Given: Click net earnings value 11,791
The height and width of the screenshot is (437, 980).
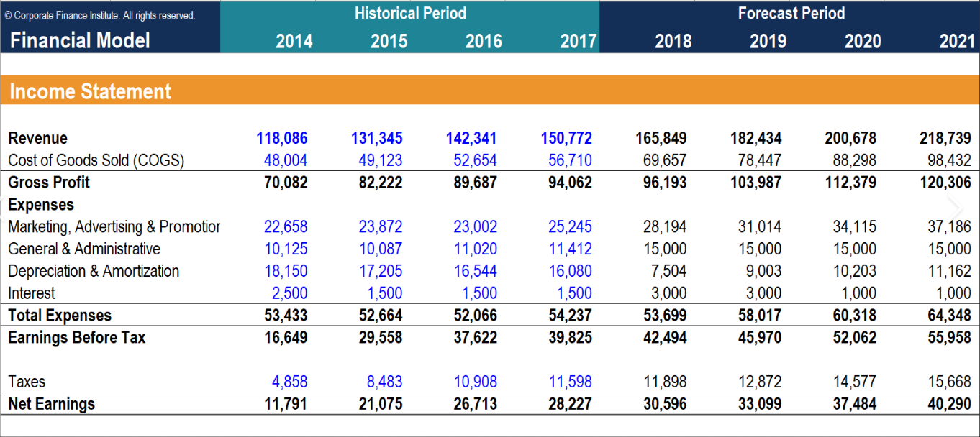Looking at the screenshot, I should pyautogui.click(x=286, y=404).
